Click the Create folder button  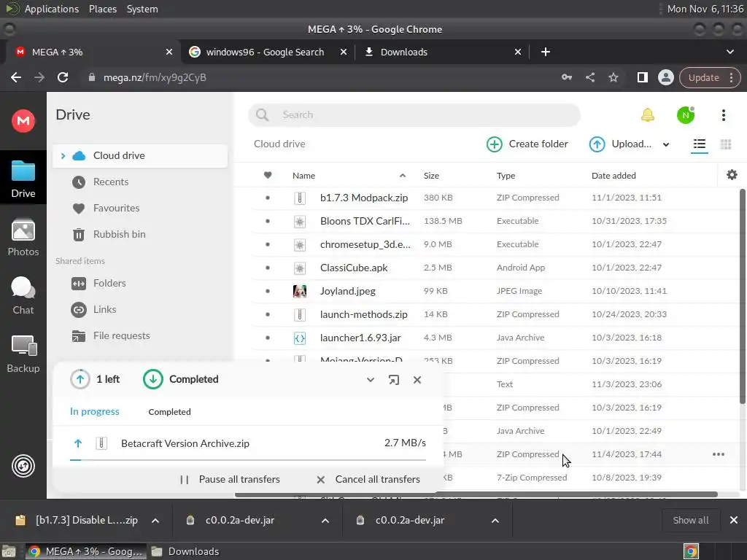coord(527,144)
